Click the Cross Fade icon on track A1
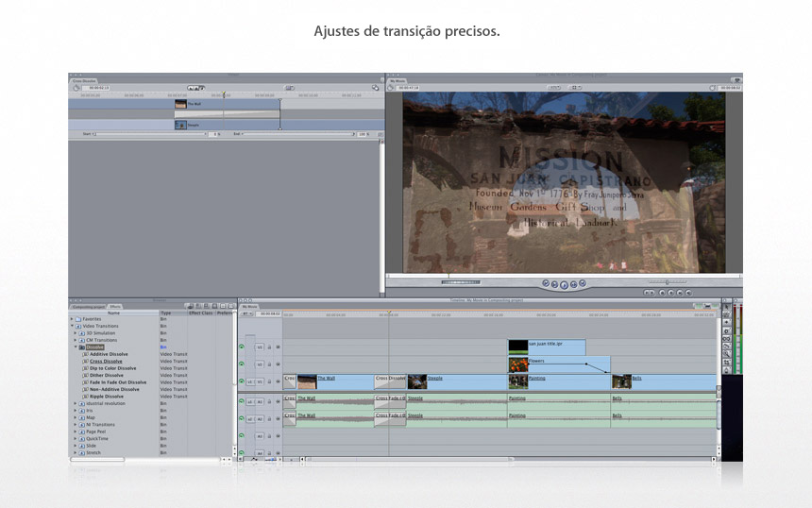Image resolution: width=812 pixels, height=508 pixels. click(x=390, y=400)
